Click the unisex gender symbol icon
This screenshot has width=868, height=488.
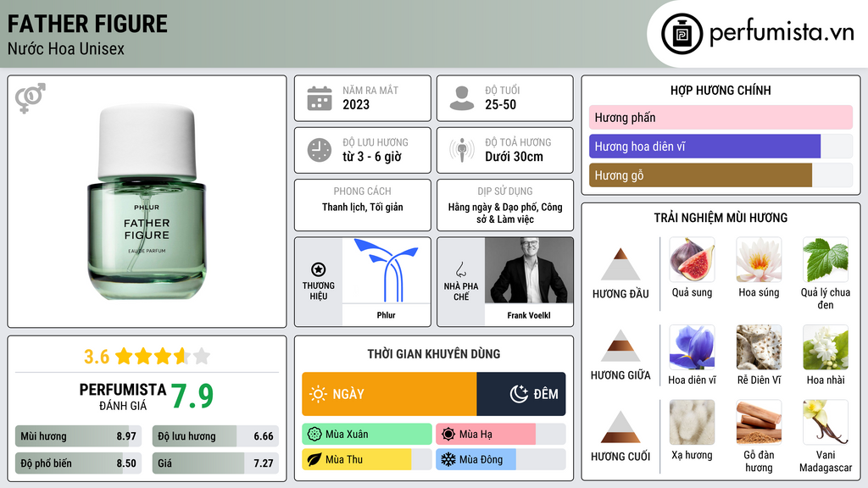click(31, 98)
